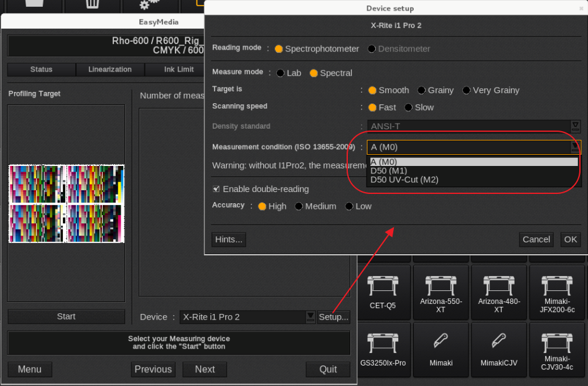Image resolution: width=588 pixels, height=386 pixels.
Task: Open the Status tab
Action: [41, 70]
